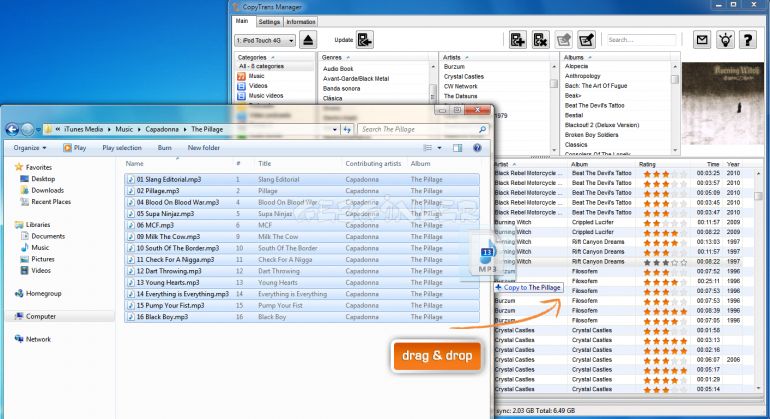
Task: Sort tracks by Rating column header
Action: pos(647,164)
